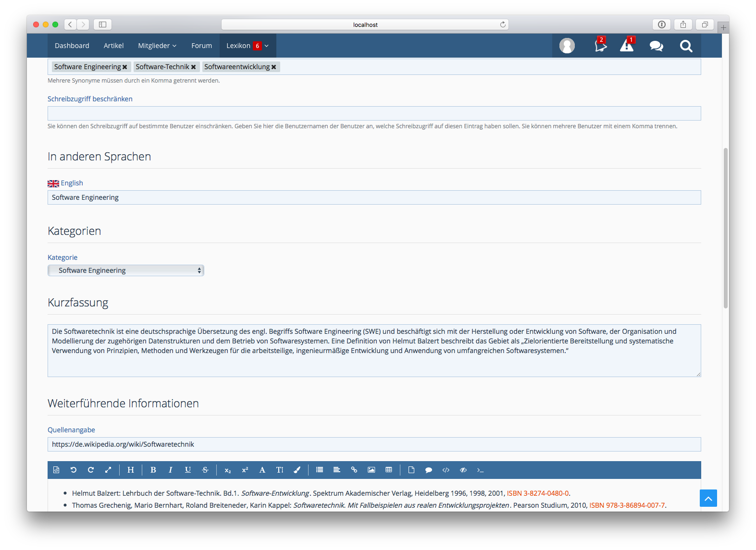Expand the Lexikon menu

coord(248,46)
